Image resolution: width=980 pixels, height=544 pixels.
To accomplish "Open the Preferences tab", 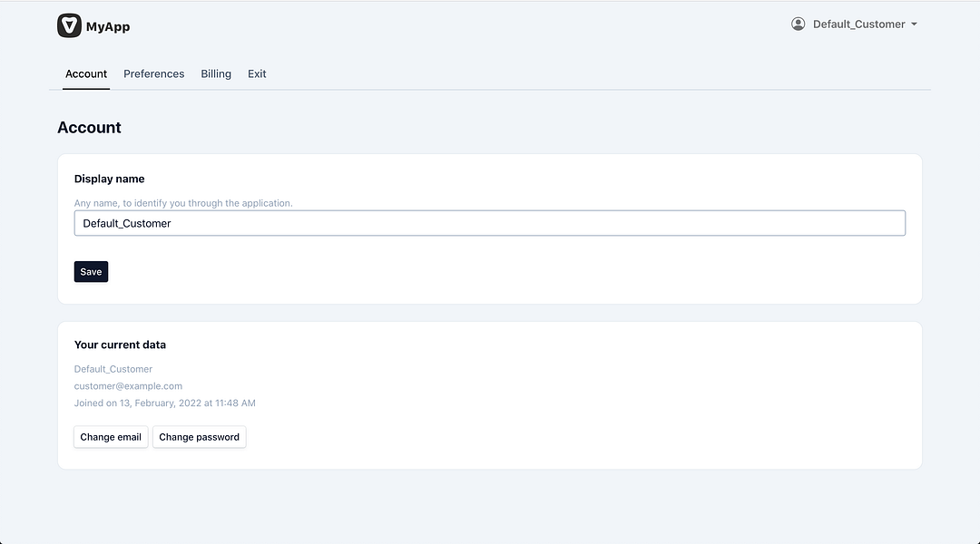I will (153, 73).
